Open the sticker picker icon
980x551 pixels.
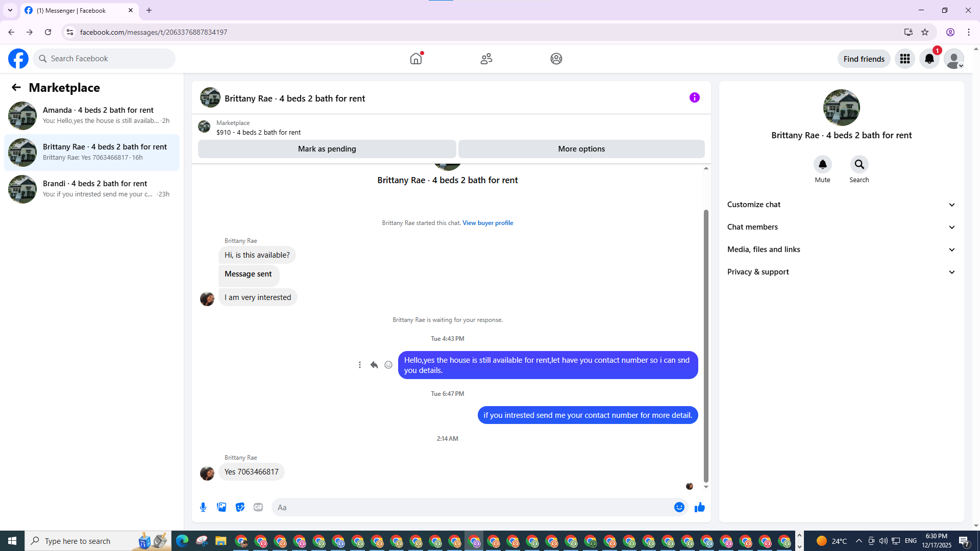click(x=240, y=507)
